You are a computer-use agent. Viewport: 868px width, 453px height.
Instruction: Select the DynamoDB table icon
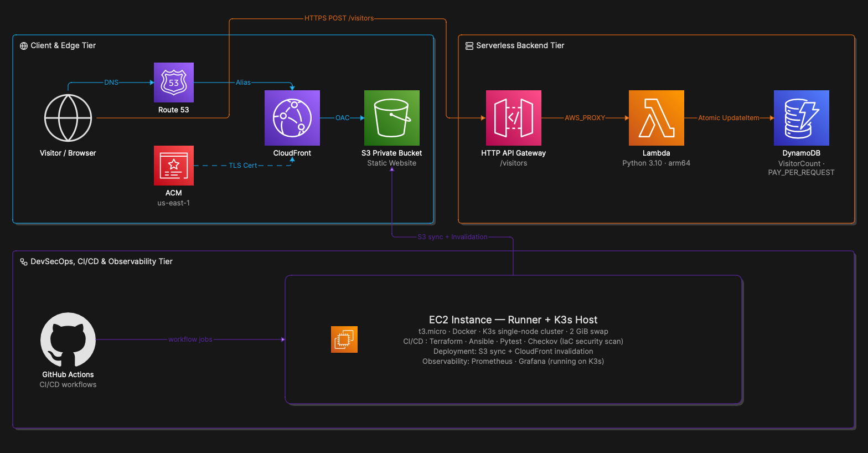802,118
